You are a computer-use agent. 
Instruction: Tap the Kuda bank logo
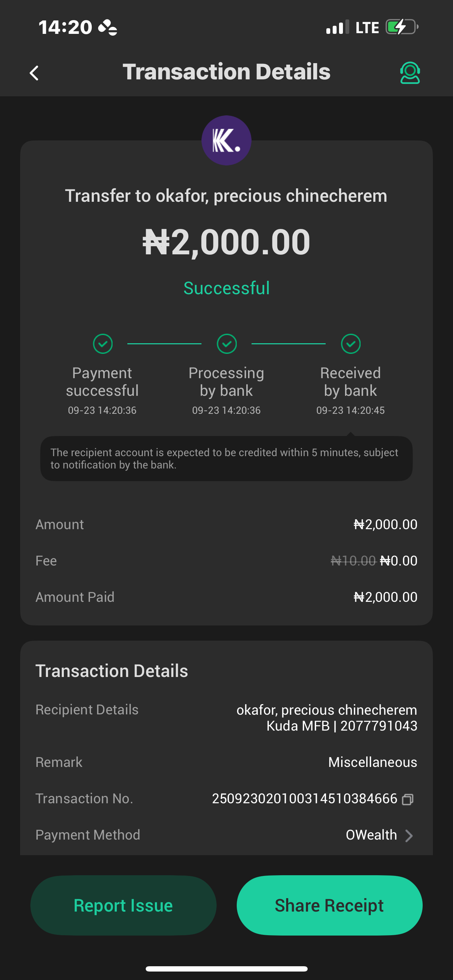point(226,140)
